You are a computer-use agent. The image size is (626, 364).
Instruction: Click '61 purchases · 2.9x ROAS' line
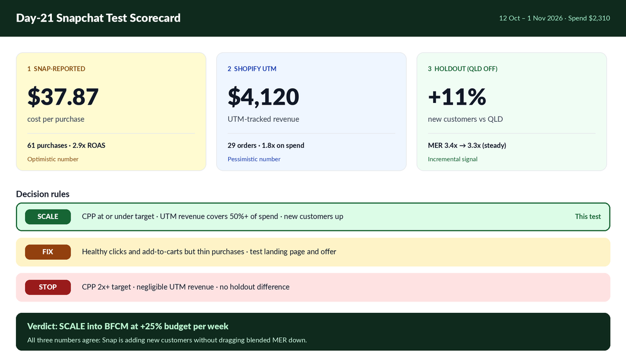(x=66, y=145)
